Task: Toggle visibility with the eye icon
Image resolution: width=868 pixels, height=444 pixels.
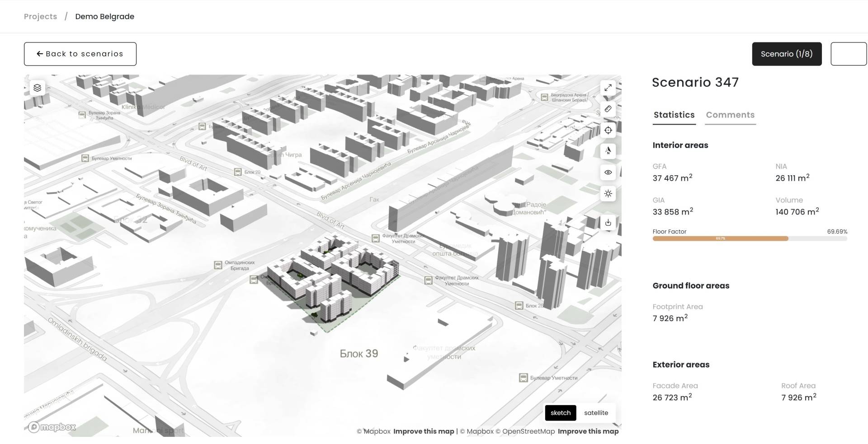Action: (608, 173)
